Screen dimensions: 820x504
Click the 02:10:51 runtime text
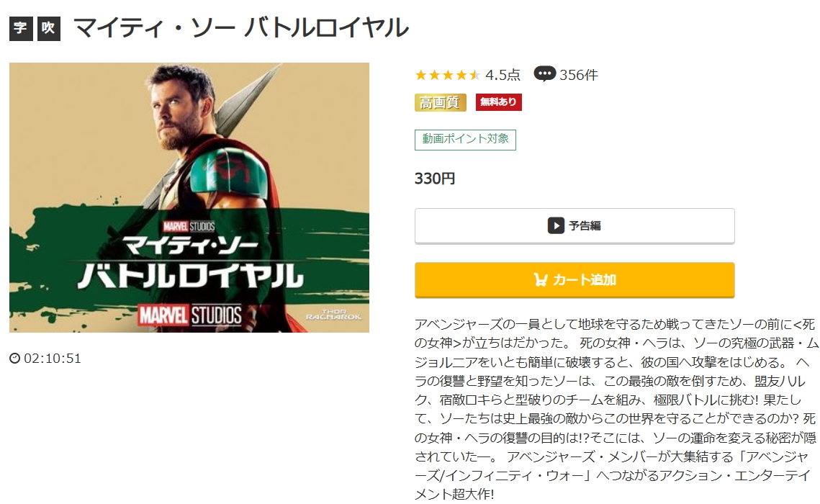point(53,358)
